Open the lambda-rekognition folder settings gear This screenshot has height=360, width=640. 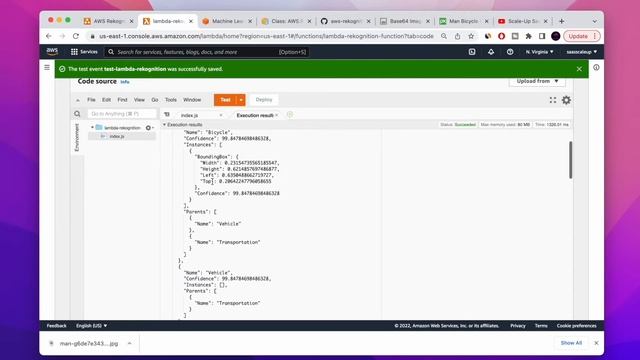point(149,128)
